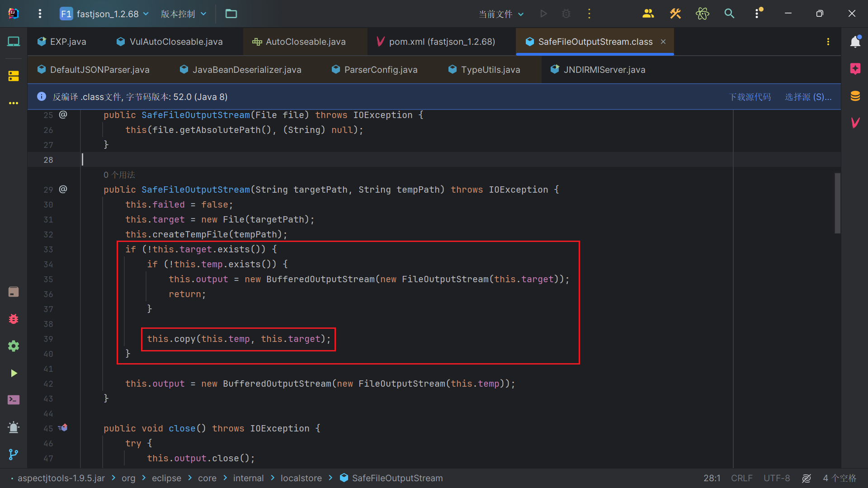This screenshot has width=868, height=488.
Task: Close the SafeFileOutputStream.class tab
Action: (663, 42)
